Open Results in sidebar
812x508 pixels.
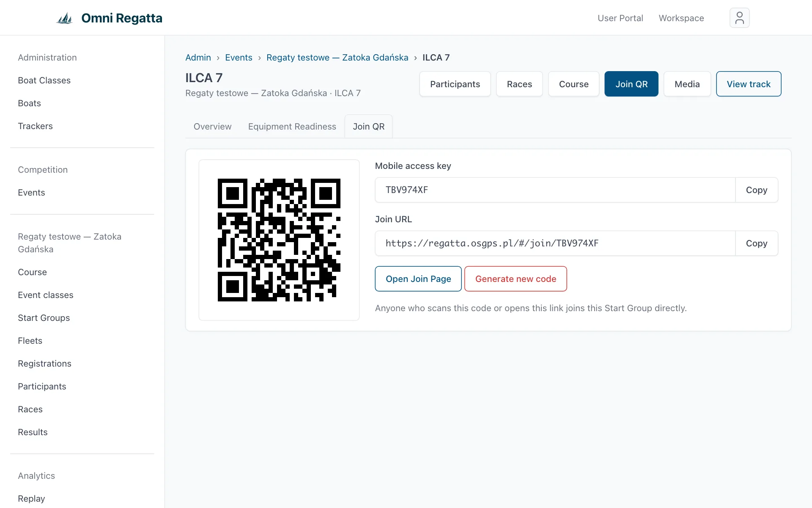(33, 432)
